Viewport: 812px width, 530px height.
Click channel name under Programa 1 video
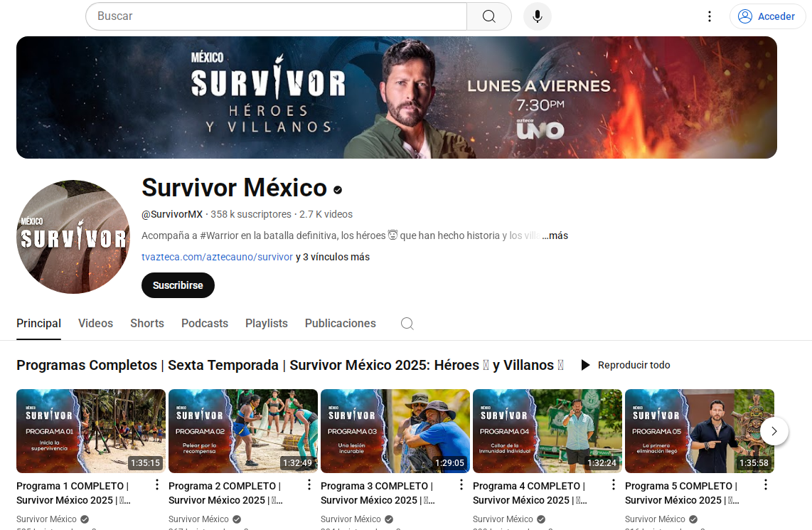click(x=47, y=519)
